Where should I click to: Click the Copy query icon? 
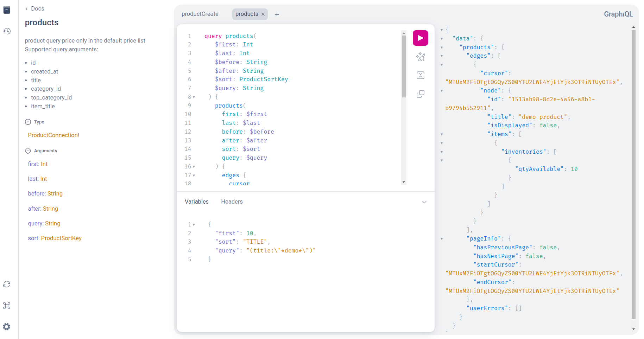pos(420,94)
